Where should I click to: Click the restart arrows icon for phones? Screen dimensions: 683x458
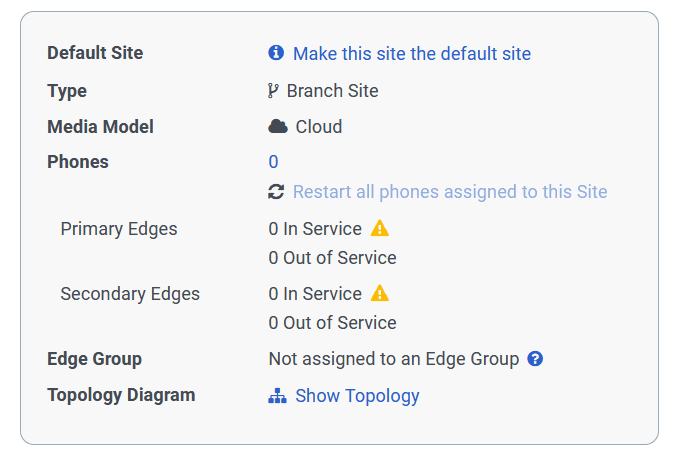coord(277,192)
